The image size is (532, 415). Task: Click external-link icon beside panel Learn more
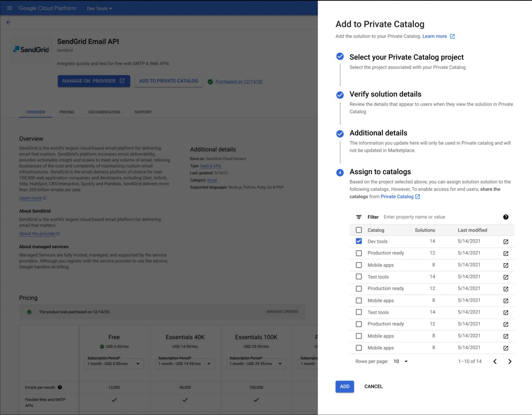452,36
